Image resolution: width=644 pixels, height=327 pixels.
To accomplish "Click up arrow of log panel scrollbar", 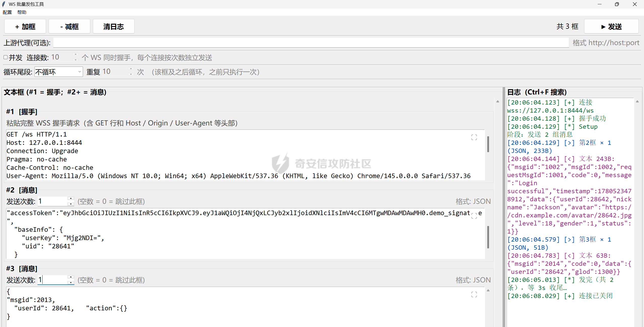I will (637, 102).
